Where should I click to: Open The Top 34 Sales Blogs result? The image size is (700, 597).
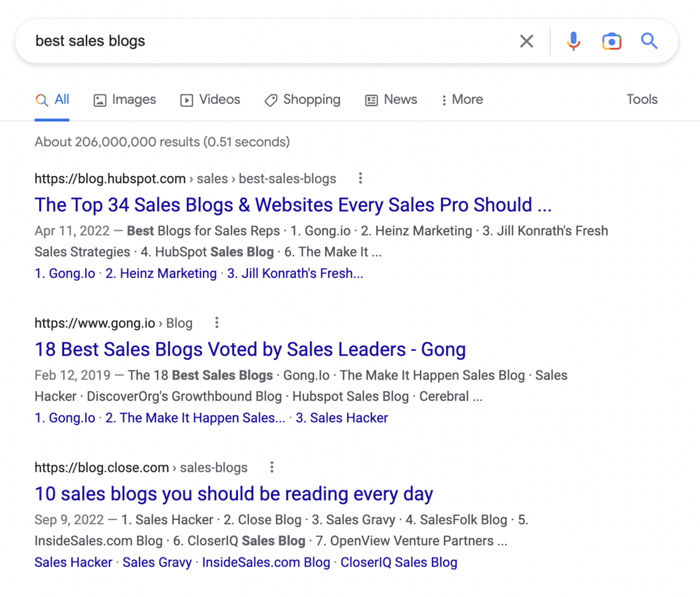[293, 205]
